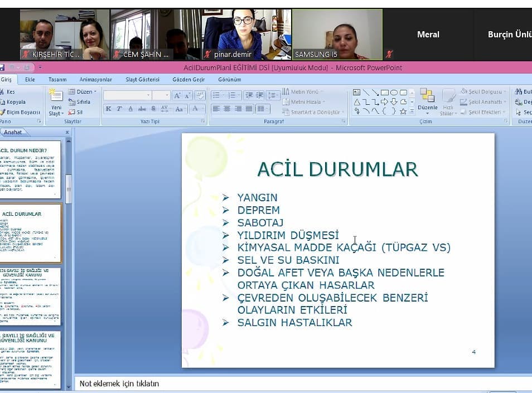Toggle bold (K) formatting
This screenshot has height=393, width=532.
pos(108,109)
